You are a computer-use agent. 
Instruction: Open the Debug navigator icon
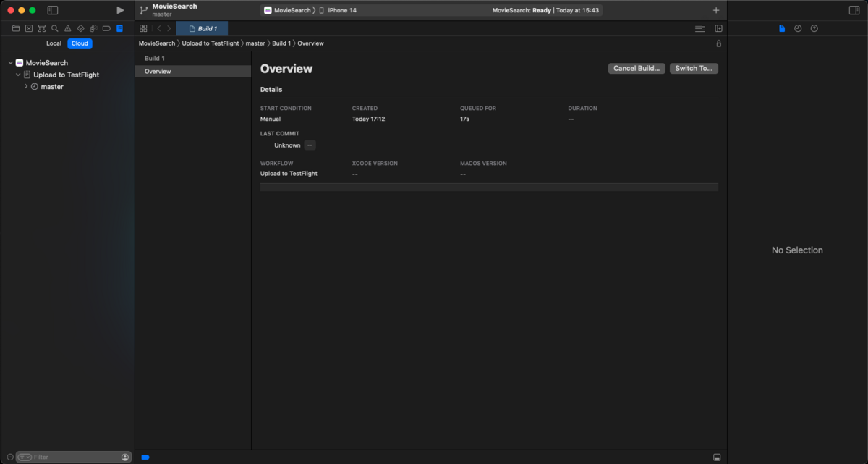(x=93, y=28)
